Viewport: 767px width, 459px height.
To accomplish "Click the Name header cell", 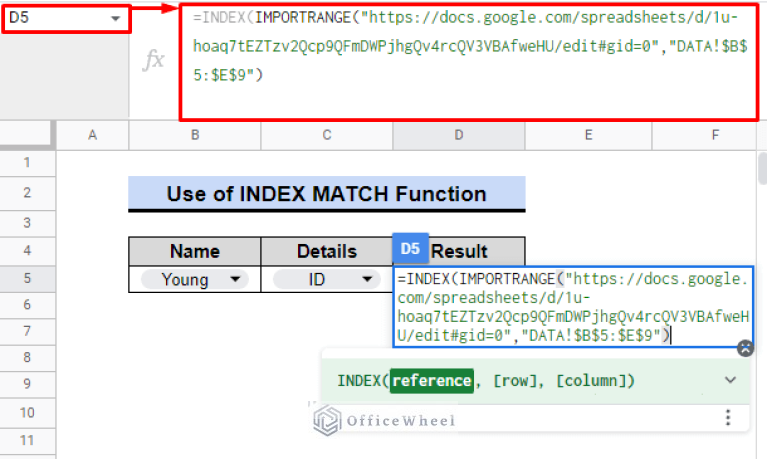I will [x=195, y=252].
